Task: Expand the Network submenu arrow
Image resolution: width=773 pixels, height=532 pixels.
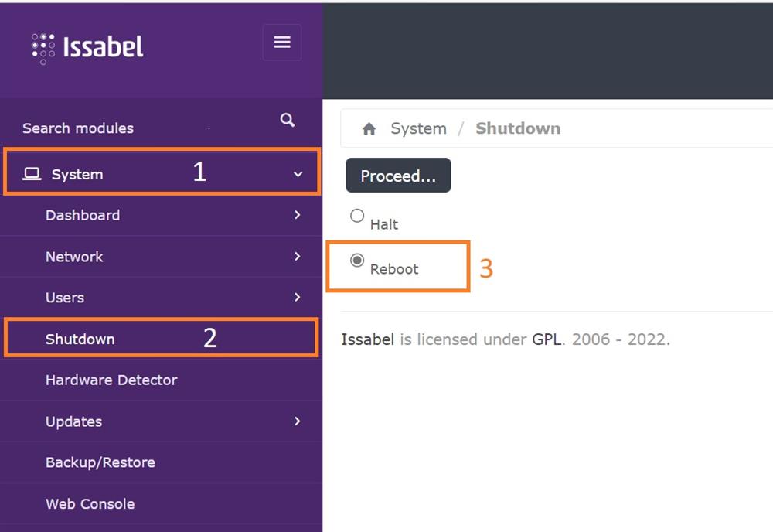Action: [x=298, y=256]
